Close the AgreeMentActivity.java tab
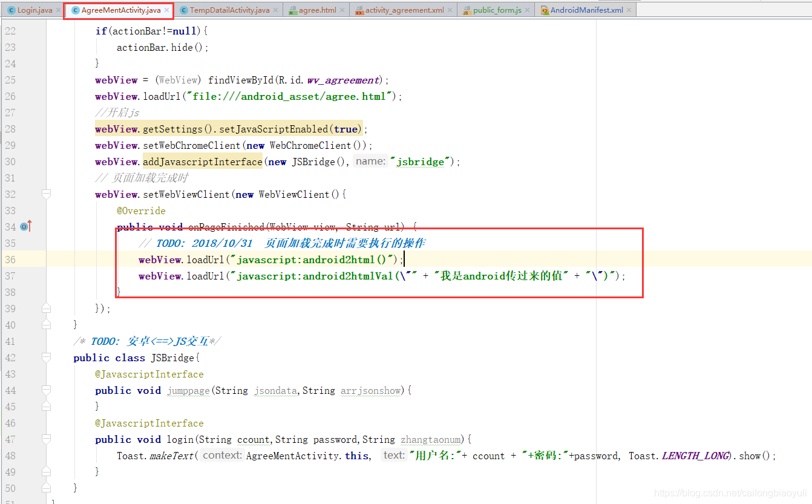Viewport: 812px width, 504px height. (166, 10)
